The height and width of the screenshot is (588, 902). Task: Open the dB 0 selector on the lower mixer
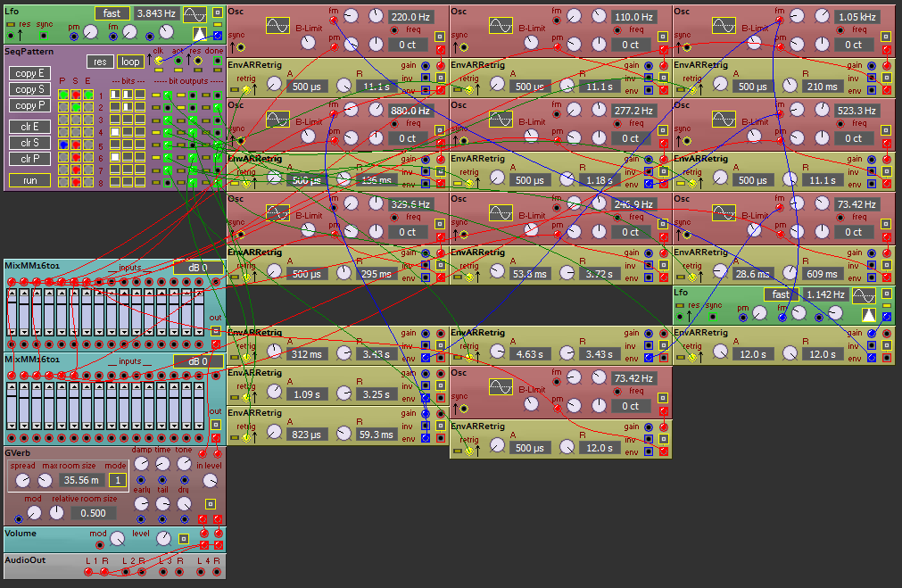point(198,361)
